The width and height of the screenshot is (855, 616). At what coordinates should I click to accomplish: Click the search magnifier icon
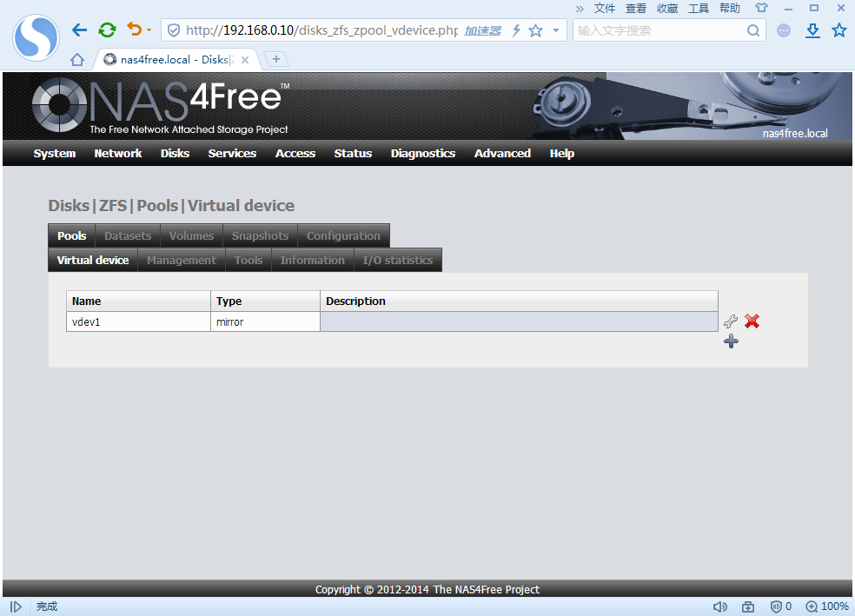click(x=753, y=30)
